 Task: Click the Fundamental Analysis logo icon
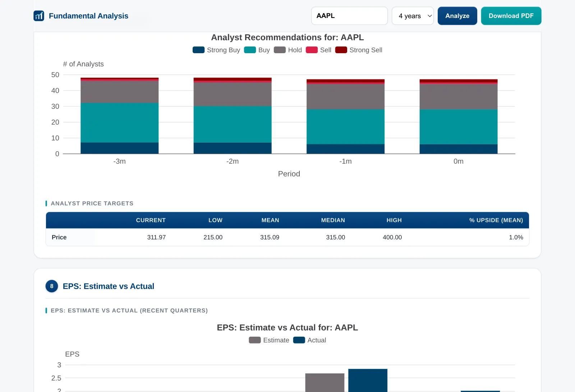[x=39, y=16]
